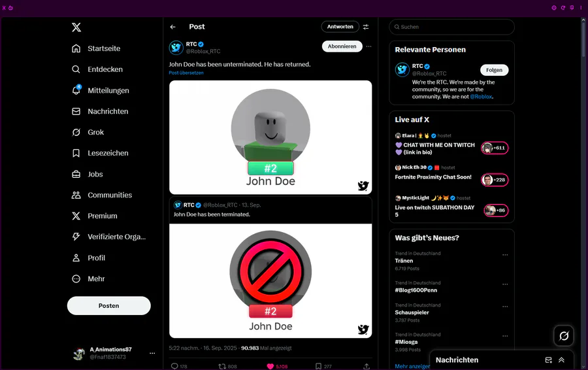This screenshot has height=370, width=588.
Task: Open account menu dots beside A_Animations87
Action: click(152, 353)
